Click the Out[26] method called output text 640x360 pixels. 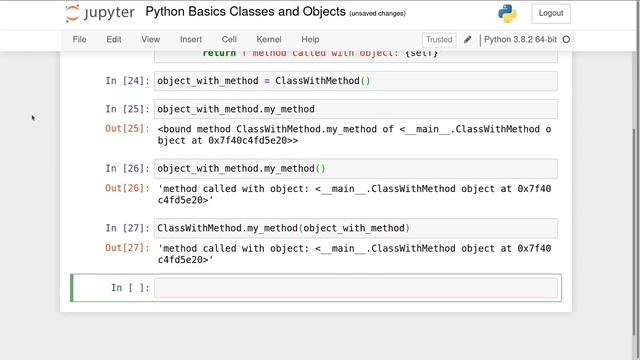[354, 194]
